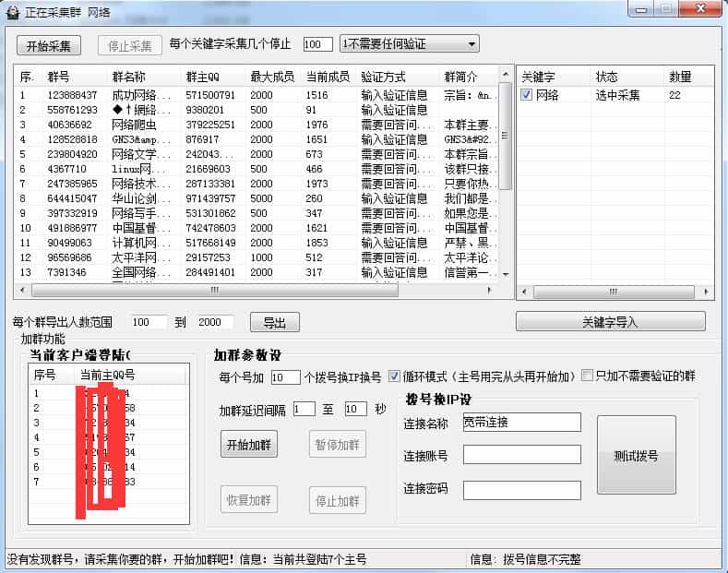Click the keyword list horizontal scrollbar thumb
The height and width of the screenshot is (573, 728).
point(614,292)
